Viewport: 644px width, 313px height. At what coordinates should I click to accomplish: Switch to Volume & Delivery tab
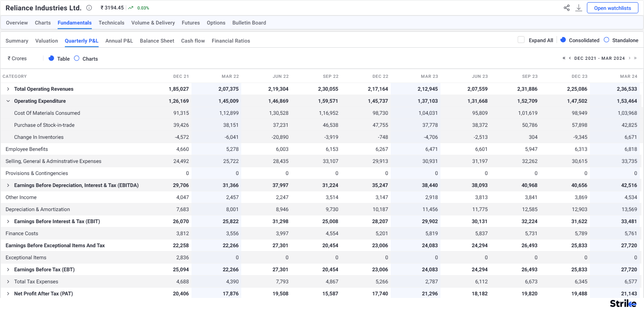point(153,23)
